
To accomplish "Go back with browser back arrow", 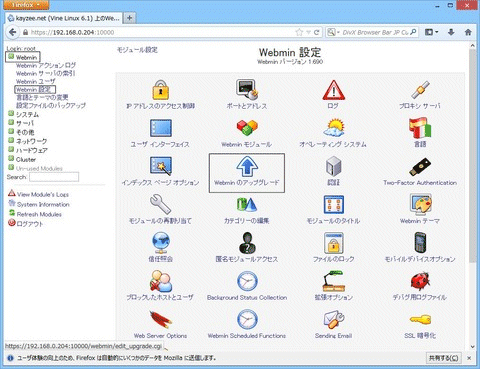I will tap(13, 32).
